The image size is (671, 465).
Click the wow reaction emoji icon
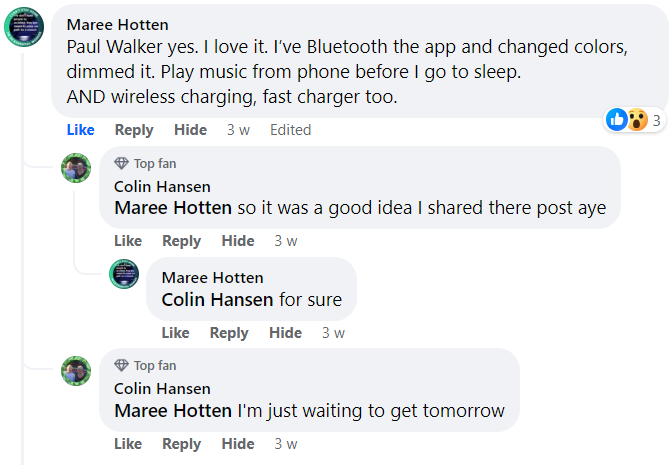[636, 121]
